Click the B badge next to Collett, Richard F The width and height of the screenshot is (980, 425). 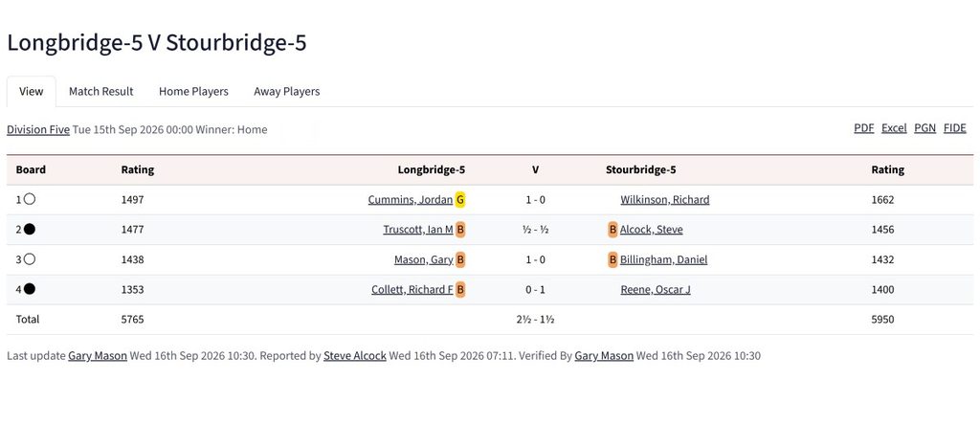460,289
